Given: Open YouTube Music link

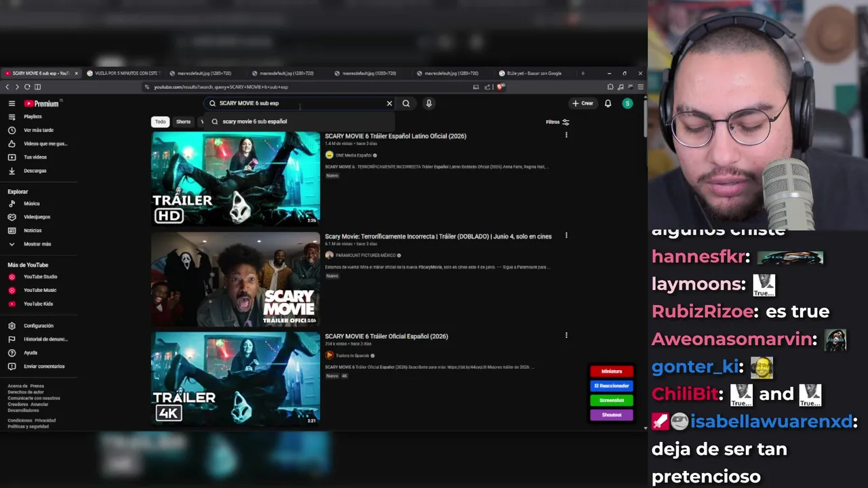Looking at the screenshot, I should point(39,290).
